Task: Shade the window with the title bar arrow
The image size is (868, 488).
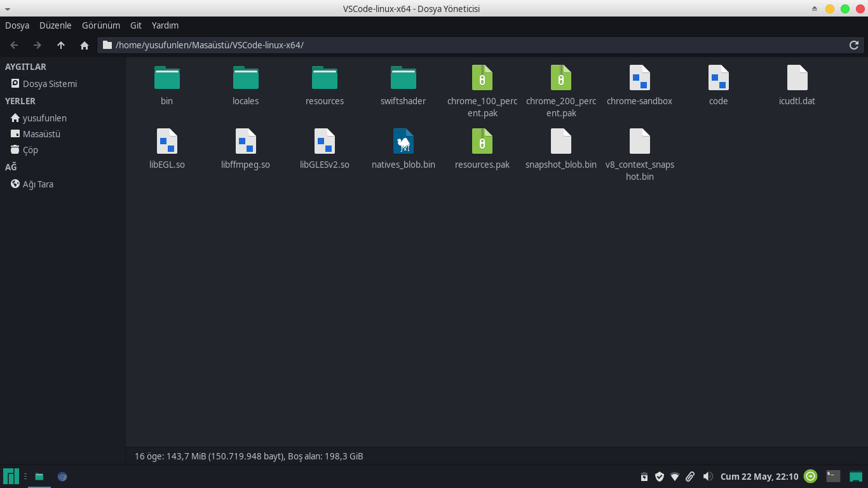Action: (x=815, y=9)
